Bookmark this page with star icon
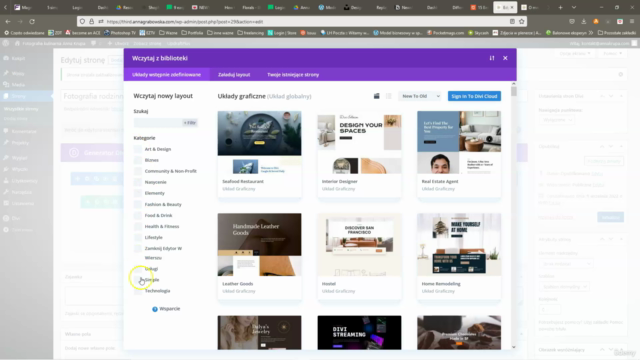The width and height of the screenshot is (640, 360). click(x=522, y=22)
